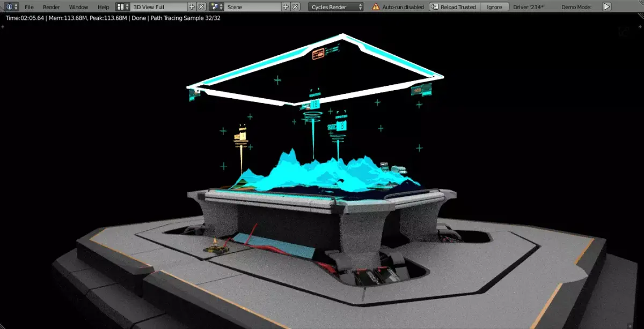This screenshot has height=329, width=644.
Task: Click the 'Time:02:05.64' render status text
Action: (25, 18)
